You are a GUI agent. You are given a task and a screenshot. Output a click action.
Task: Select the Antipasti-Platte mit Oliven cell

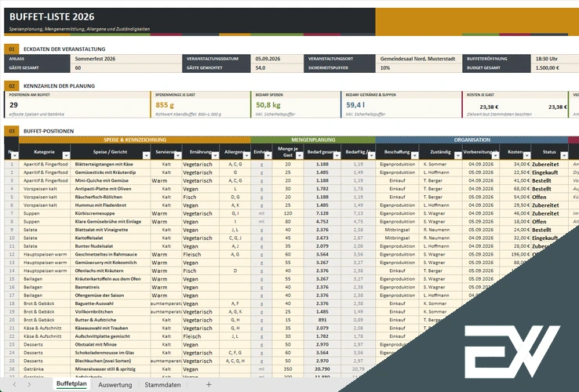click(110, 189)
